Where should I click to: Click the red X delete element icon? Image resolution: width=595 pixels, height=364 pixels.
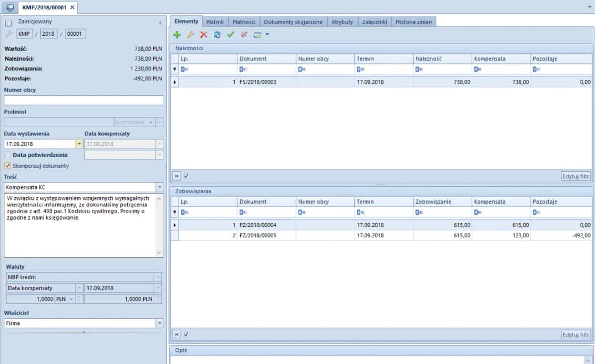point(203,35)
